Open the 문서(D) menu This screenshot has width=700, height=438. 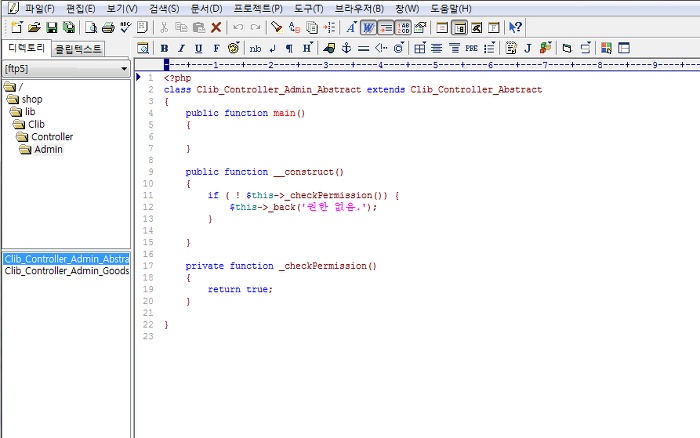click(206, 8)
